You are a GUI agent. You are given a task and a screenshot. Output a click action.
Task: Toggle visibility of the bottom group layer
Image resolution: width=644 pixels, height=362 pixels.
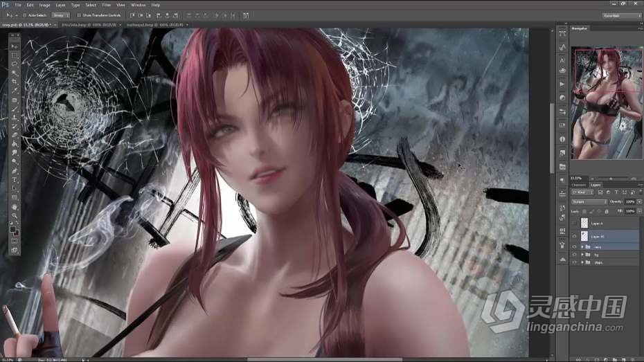click(x=574, y=262)
